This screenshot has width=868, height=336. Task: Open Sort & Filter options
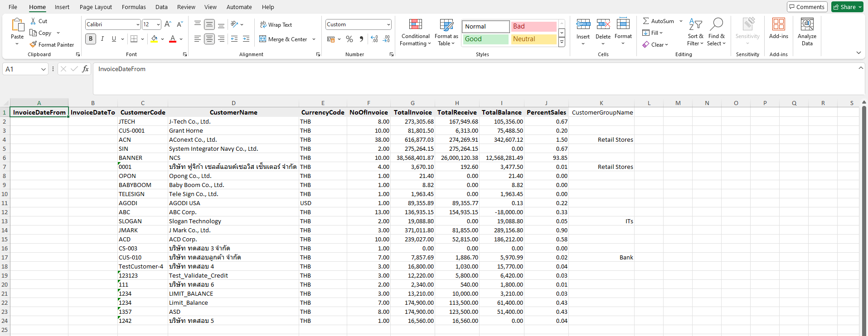[695, 32]
